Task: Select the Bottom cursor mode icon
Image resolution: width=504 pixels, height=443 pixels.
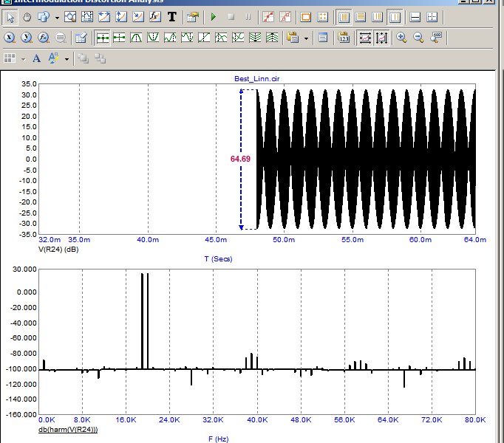Action: click(x=238, y=38)
